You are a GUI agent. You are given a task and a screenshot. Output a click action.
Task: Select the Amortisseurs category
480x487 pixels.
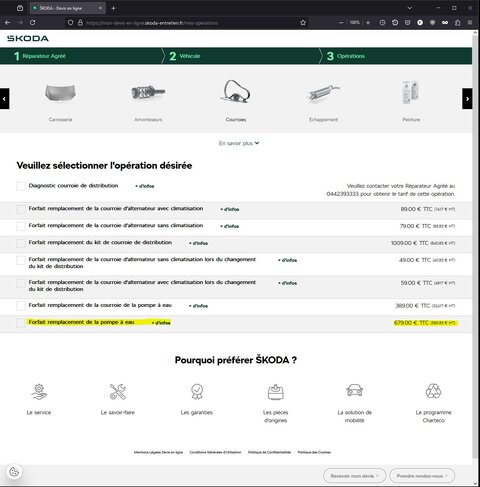coord(148,102)
